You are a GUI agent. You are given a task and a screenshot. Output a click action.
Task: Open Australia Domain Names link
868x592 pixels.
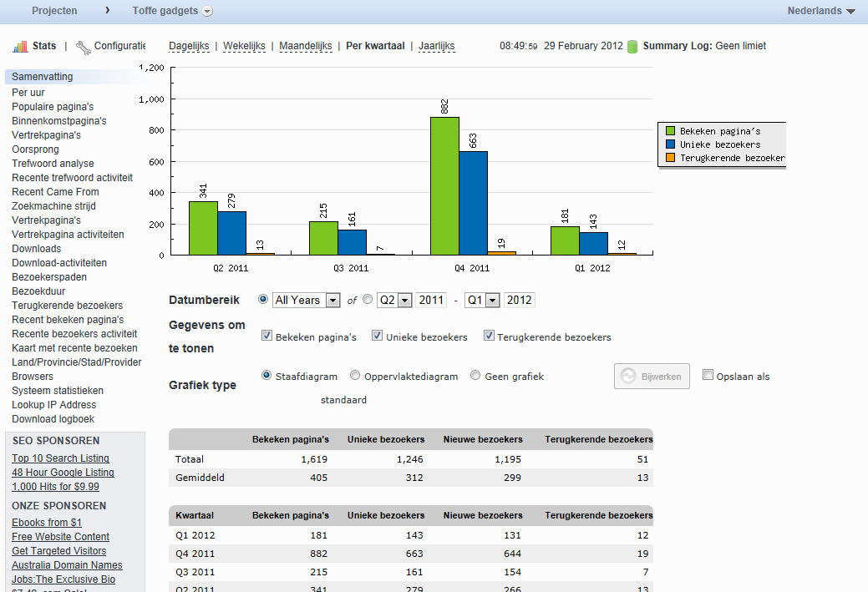pos(67,565)
